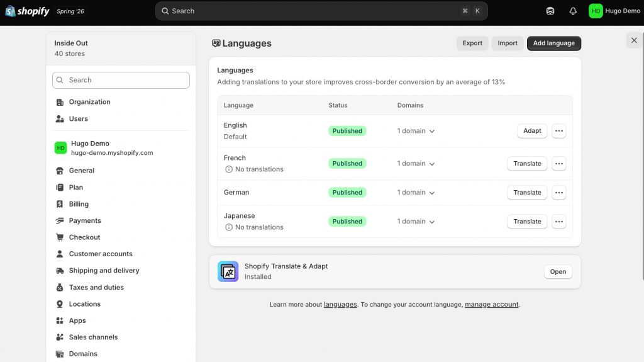Screen dimensions: 644x362
Task: Click the Checkout cart icon
Action: coord(60,237)
